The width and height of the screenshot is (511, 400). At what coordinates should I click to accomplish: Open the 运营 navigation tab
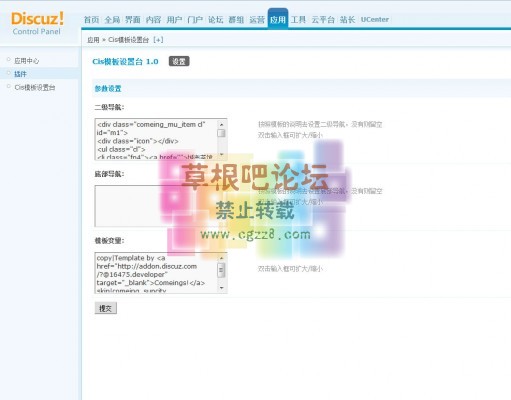point(257,20)
